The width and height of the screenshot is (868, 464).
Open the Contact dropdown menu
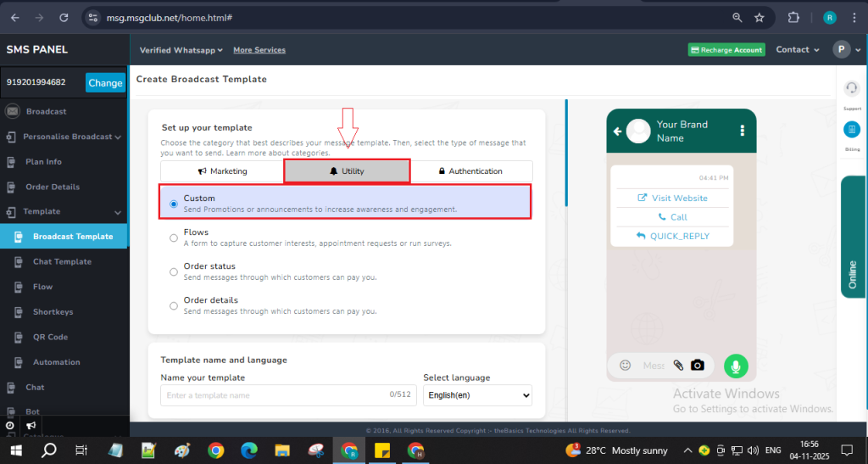(x=797, y=50)
